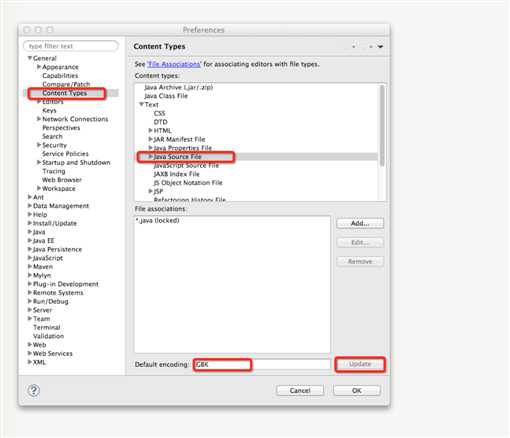The width and height of the screenshot is (510, 438).
Task: Select JAXB Index File content type
Action: coord(176,174)
